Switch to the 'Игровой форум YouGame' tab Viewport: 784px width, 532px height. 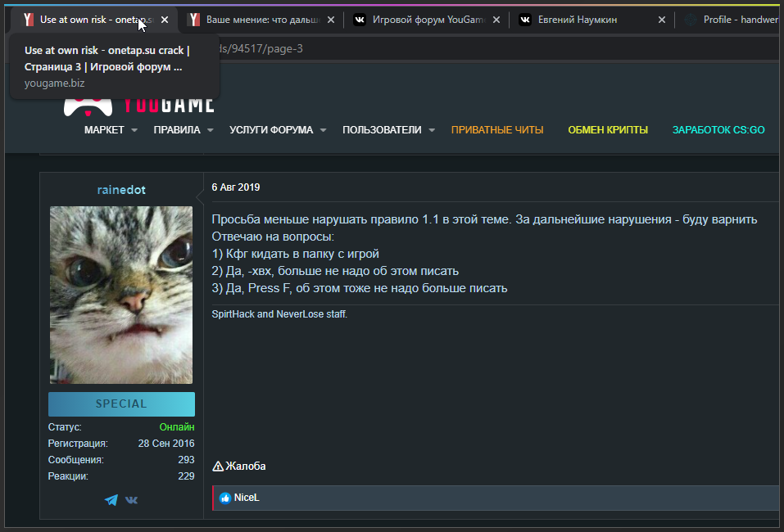[x=427, y=20]
